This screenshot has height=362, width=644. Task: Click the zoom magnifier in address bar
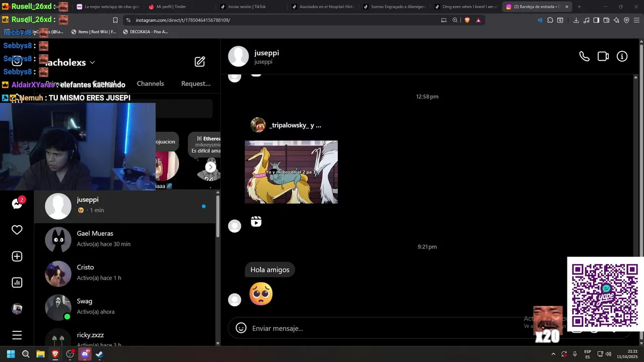click(455, 20)
